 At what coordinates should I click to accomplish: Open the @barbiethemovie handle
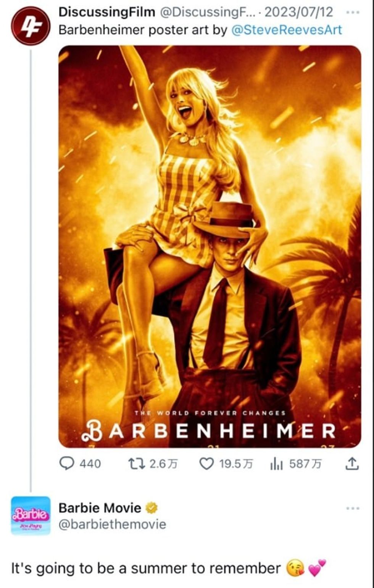pos(112,524)
